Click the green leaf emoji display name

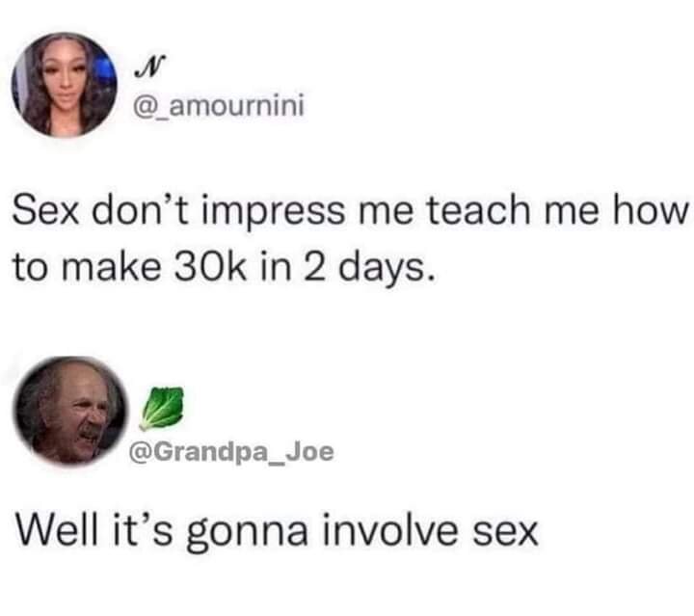(x=161, y=409)
